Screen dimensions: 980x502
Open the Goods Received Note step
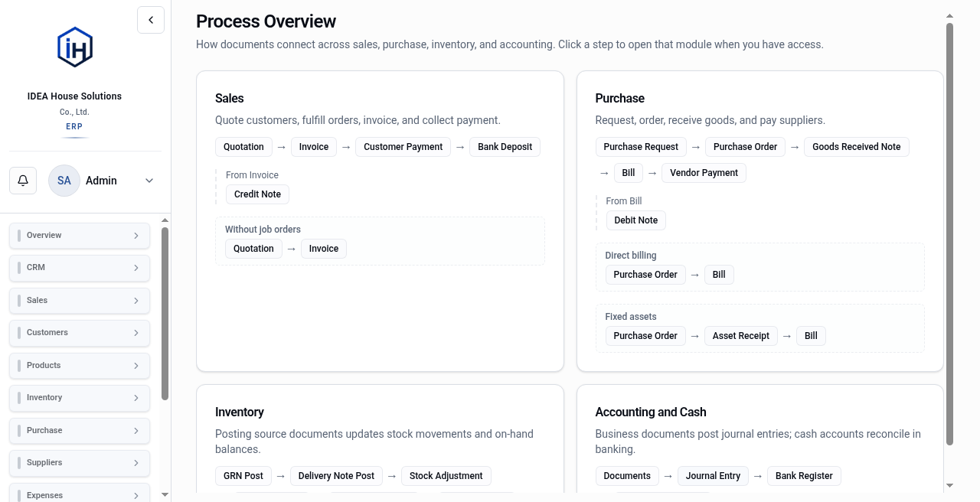tap(857, 147)
